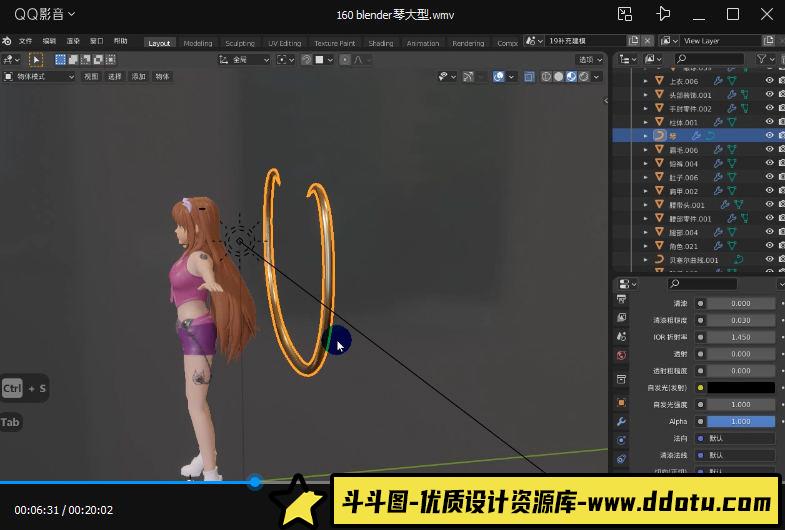The image size is (785, 530).
Task: Toggle viewport overlays icon
Action: [x=499, y=77]
